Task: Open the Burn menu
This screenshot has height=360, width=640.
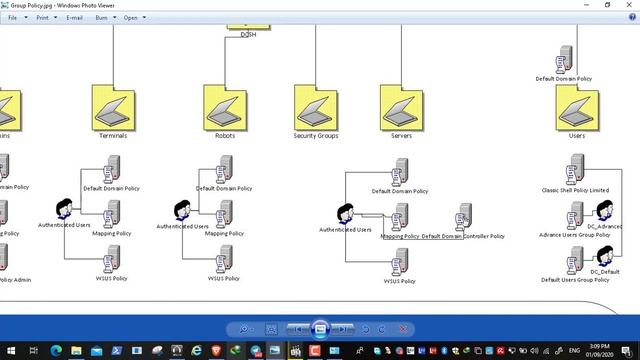Action: coord(101,18)
